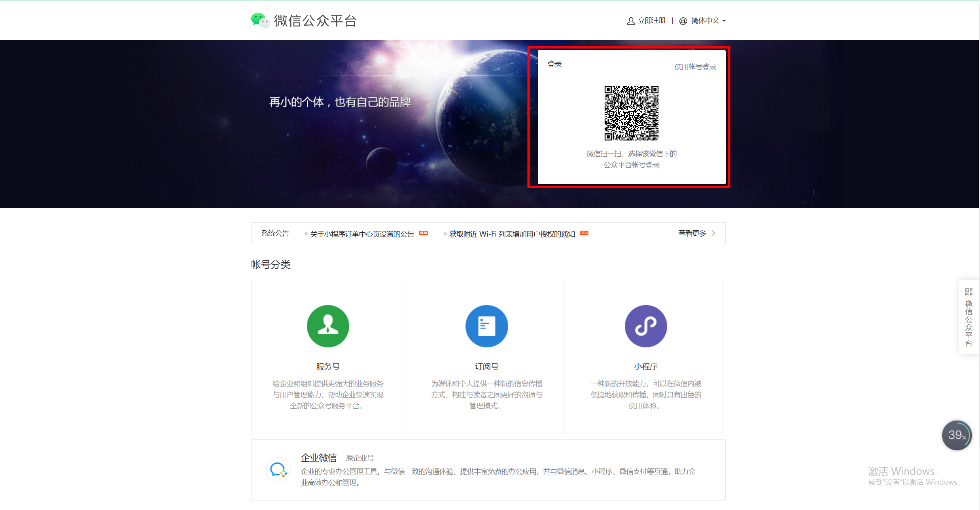Click the 企业微信 description paragraph
This screenshot has width=980, height=510.
coord(498,477)
